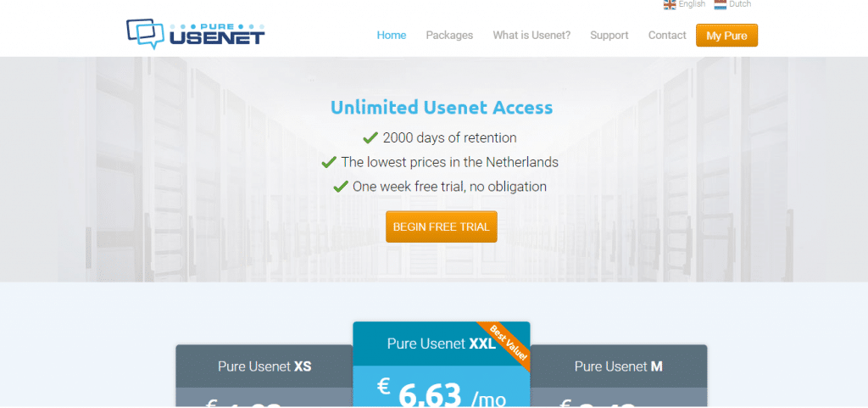Select the Dutch flag icon
The image size is (868, 408).
pyautogui.click(x=721, y=4)
